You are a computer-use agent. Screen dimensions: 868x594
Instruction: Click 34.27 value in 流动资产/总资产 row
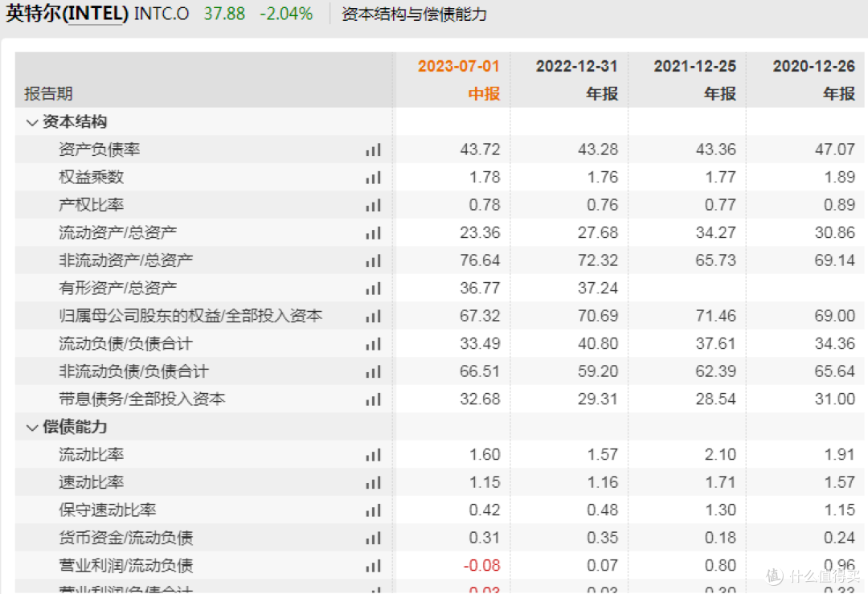click(x=716, y=232)
